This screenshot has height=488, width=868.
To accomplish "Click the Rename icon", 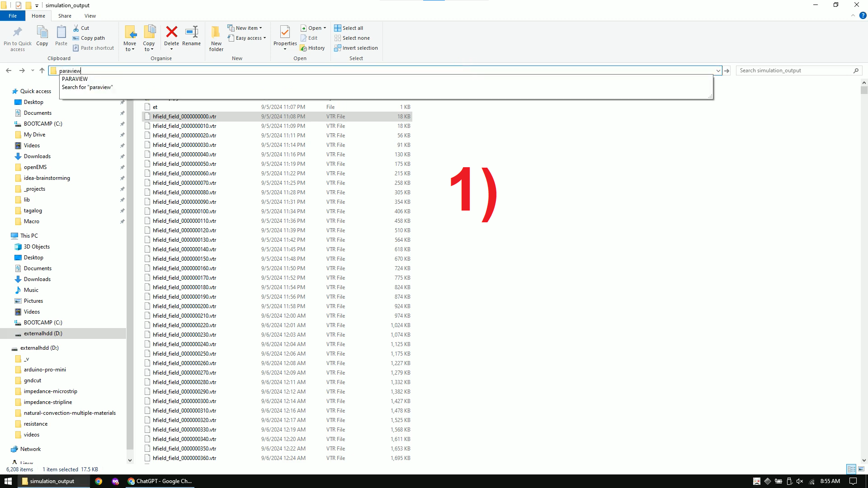I will coord(192,32).
